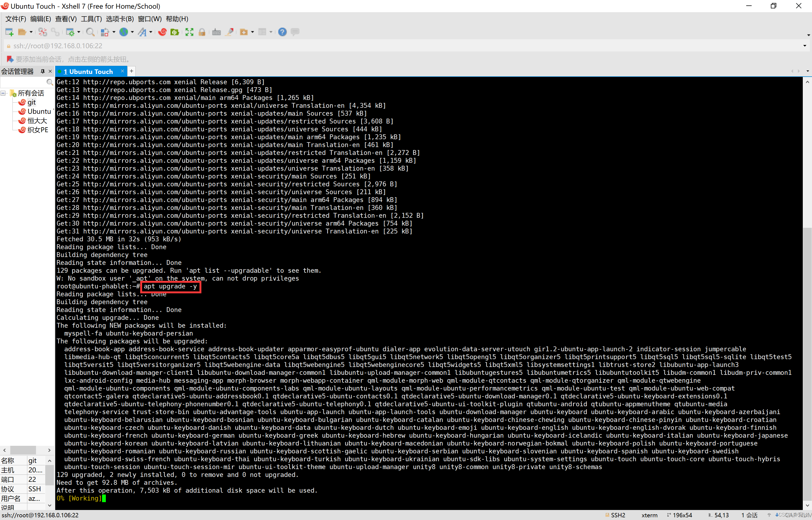Click terminal scrollbar up arrow
This screenshot has width=812, height=520.
tap(807, 82)
